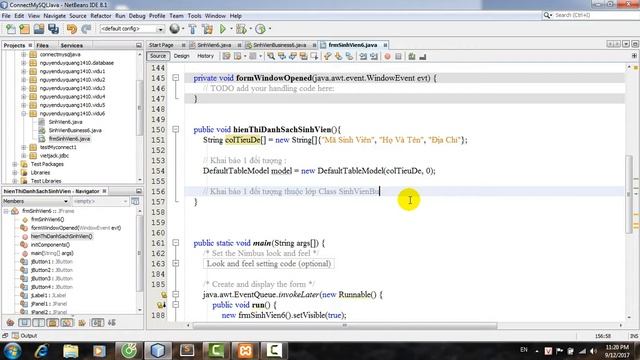Collapse the nguyenduyquang1410.vidu6 package
This screenshot has height=360, width=640.
(23, 113)
